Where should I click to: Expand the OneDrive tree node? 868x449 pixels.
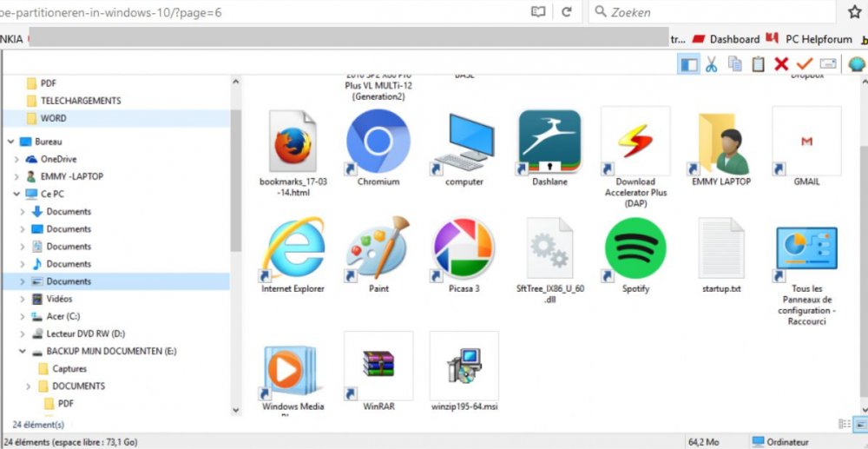[16, 160]
